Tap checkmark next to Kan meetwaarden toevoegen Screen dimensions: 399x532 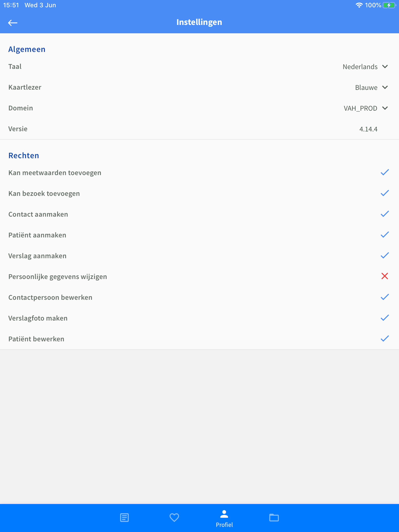click(x=385, y=172)
